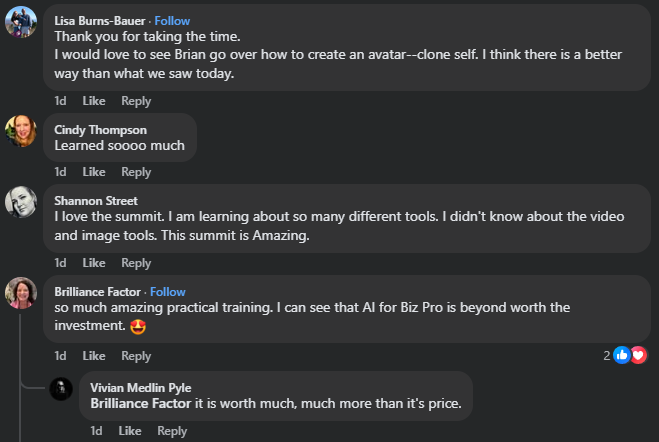Follow Brilliance Factor

(x=167, y=292)
